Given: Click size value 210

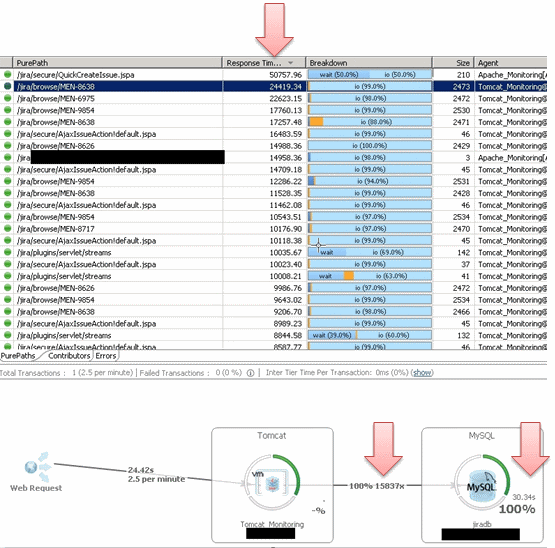Looking at the screenshot, I should click(x=463, y=75).
